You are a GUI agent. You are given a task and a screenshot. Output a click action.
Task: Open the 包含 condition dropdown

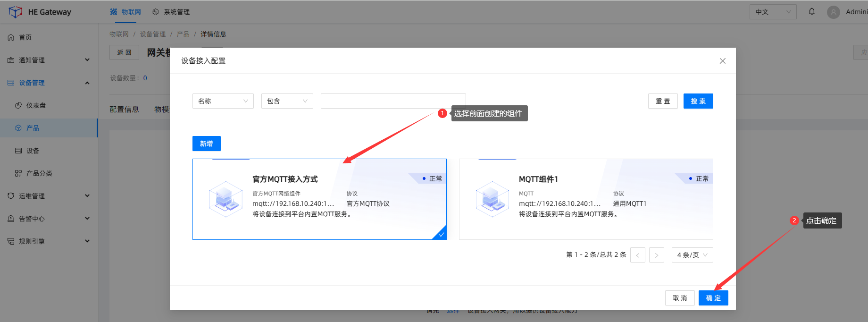coord(287,101)
